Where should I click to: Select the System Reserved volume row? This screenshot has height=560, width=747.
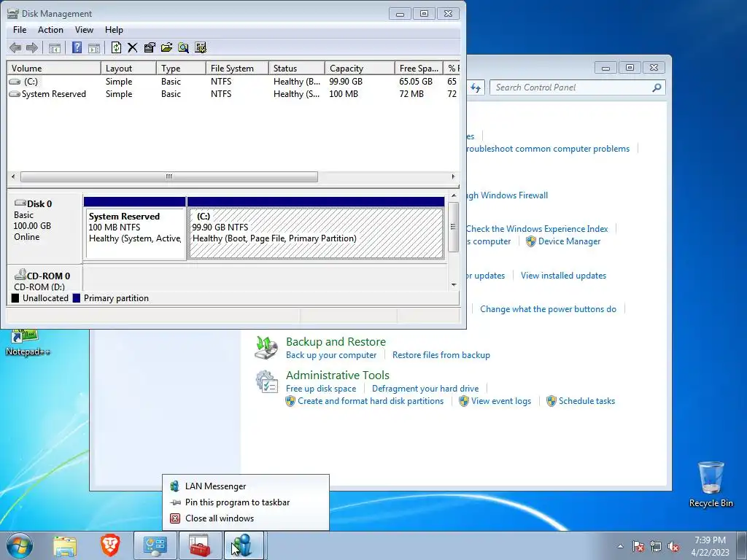tap(233, 94)
